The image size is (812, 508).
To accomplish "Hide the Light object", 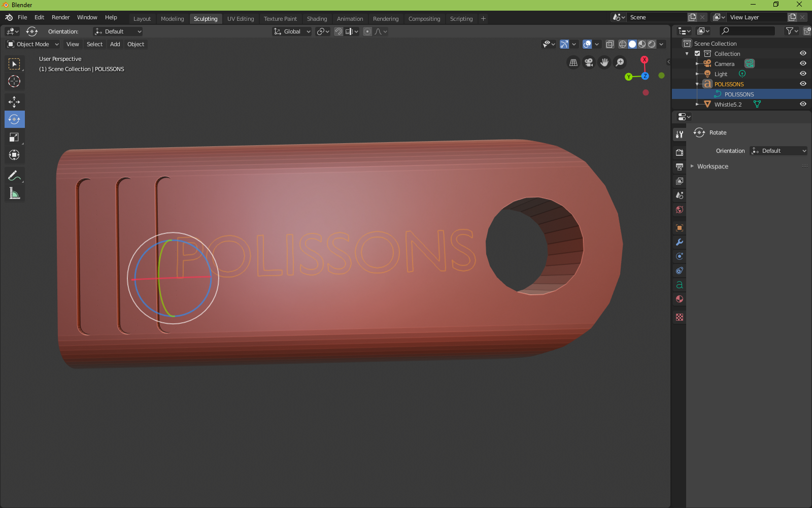I will coord(803,74).
